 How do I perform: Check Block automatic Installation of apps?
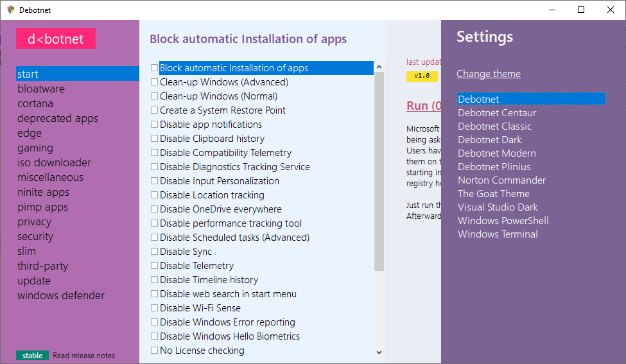(x=154, y=68)
